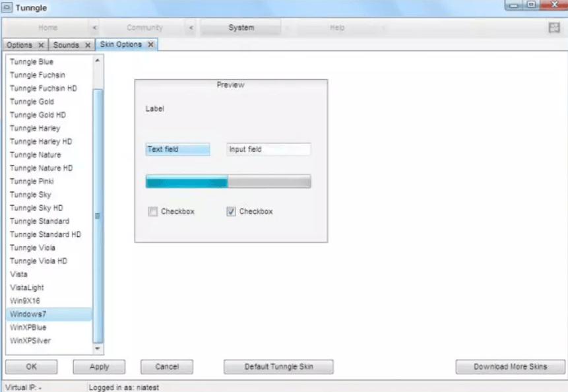Tick the unchecked Checkbox in the Preview
The image size is (568, 392).
[x=153, y=211]
